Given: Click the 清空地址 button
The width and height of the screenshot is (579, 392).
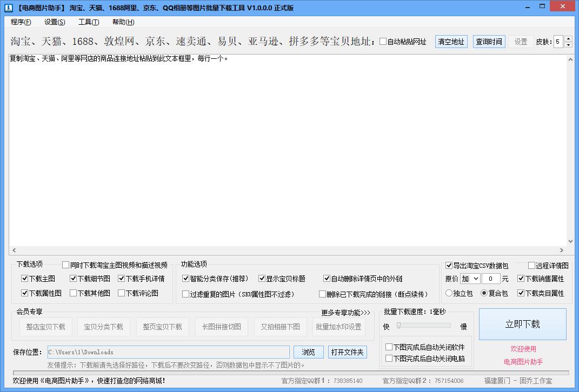Looking at the screenshot, I should click(451, 41).
